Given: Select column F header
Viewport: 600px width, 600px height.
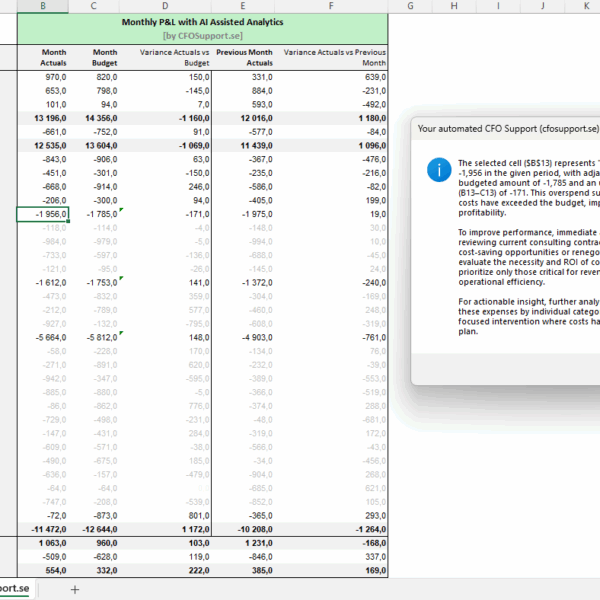Looking at the screenshot, I should tap(331, 6).
